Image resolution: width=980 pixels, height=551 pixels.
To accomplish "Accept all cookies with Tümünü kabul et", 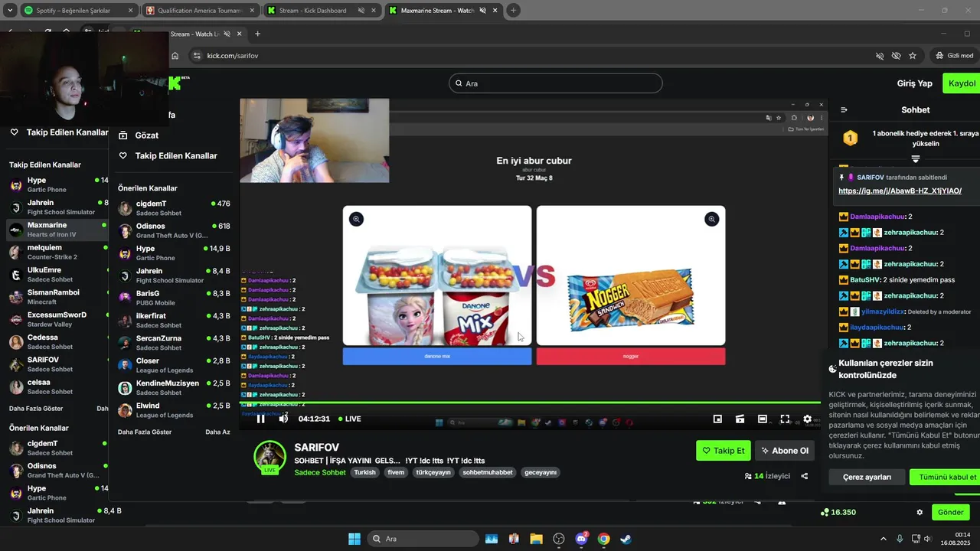I will [x=946, y=477].
